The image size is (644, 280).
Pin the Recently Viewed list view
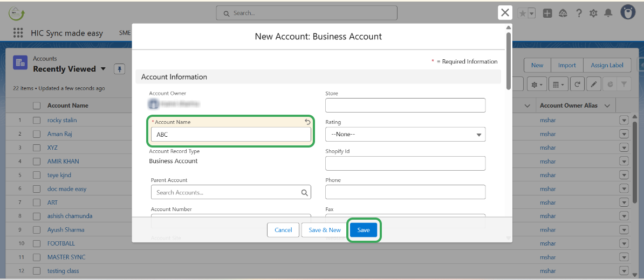[119, 69]
